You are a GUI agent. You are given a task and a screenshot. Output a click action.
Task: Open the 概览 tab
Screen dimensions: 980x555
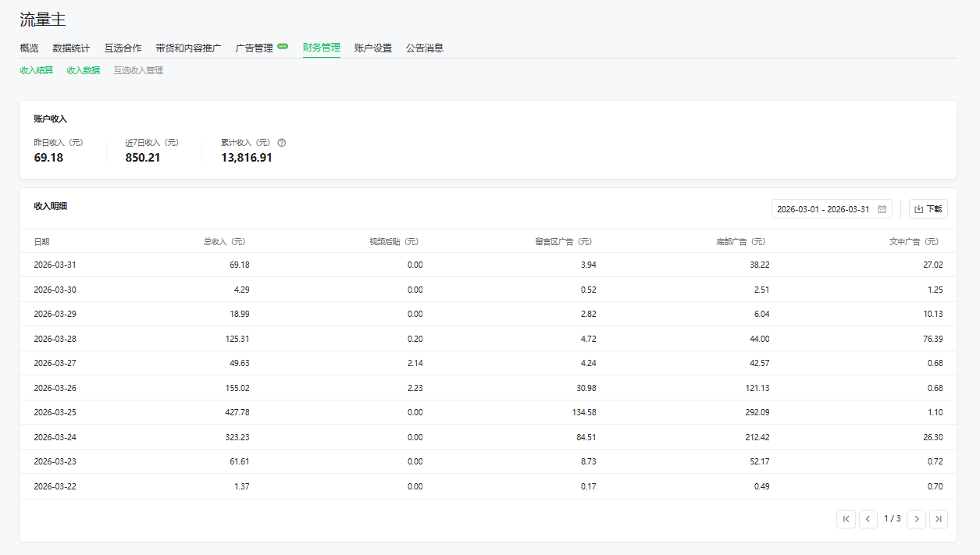click(29, 48)
